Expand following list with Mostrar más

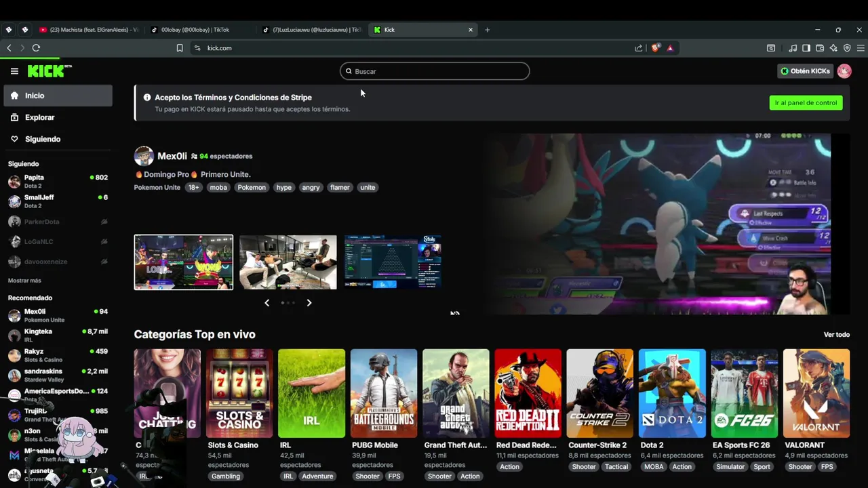pos(24,281)
